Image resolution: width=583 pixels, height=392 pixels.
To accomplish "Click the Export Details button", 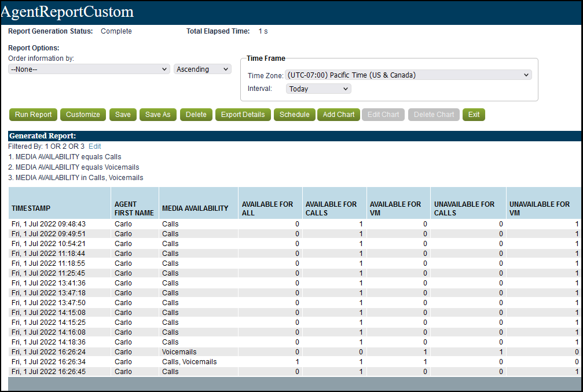I will coord(243,115).
